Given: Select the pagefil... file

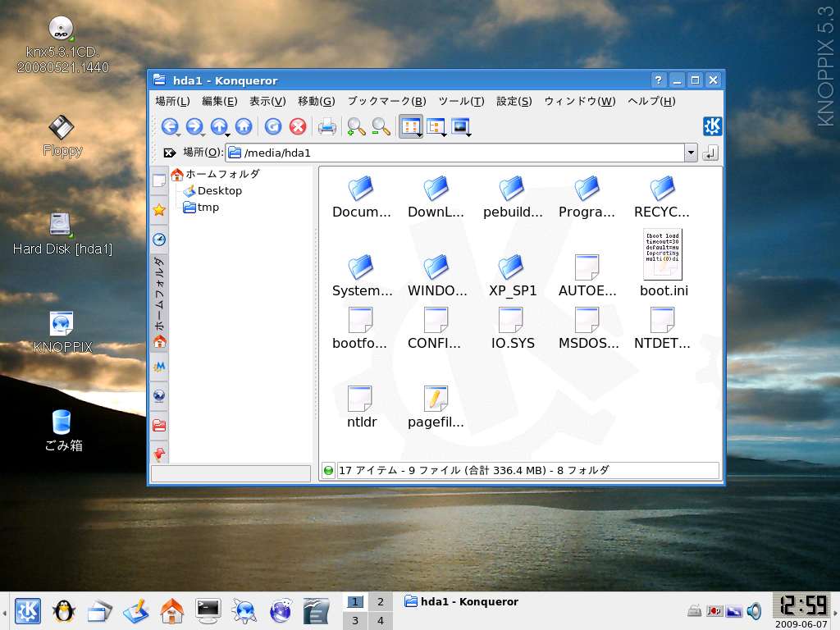Looking at the screenshot, I should point(436,407).
